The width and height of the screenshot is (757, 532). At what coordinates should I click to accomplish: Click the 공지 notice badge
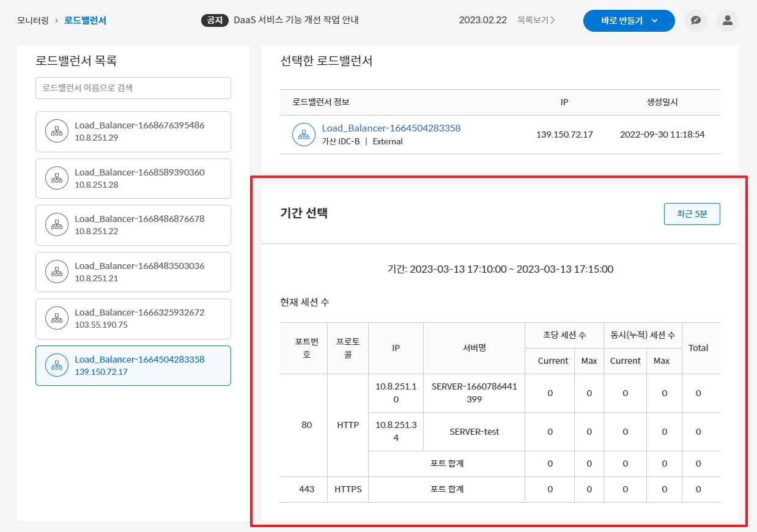click(215, 20)
